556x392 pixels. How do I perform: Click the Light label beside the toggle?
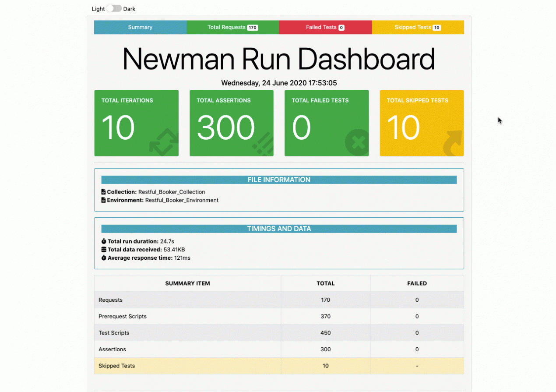tap(98, 9)
